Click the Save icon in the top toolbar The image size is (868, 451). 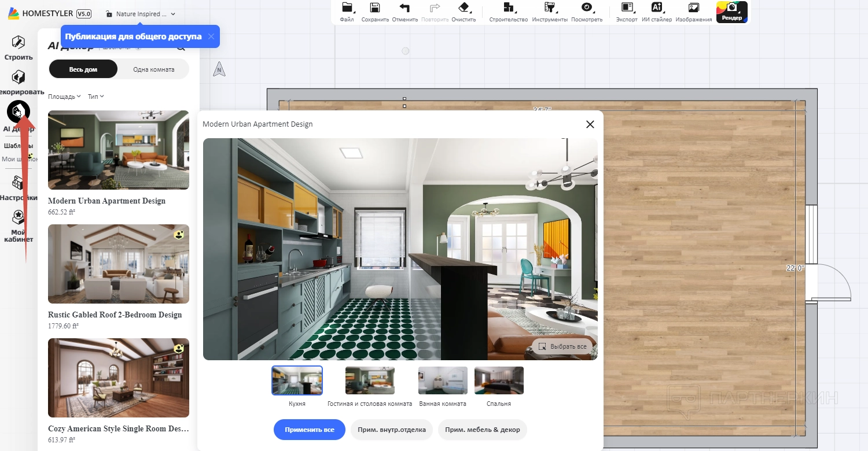point(375,8)
